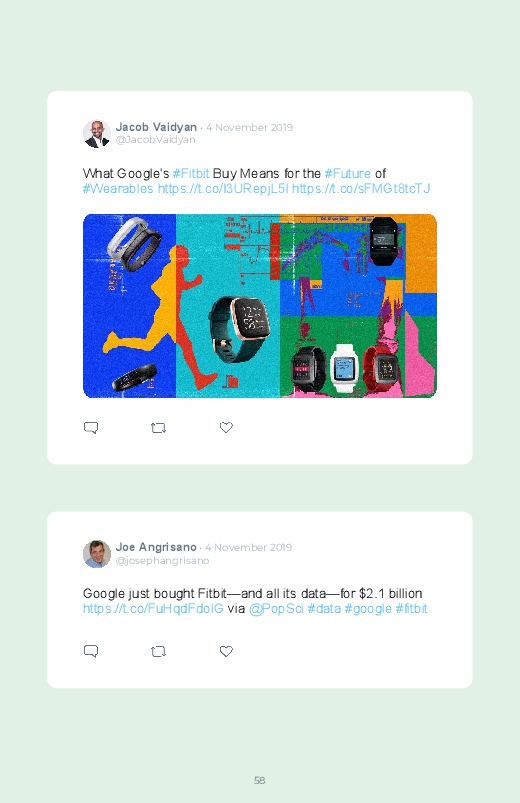Click retweet icon on Jacob Vaidyan's tweet

tap(158, 428)
